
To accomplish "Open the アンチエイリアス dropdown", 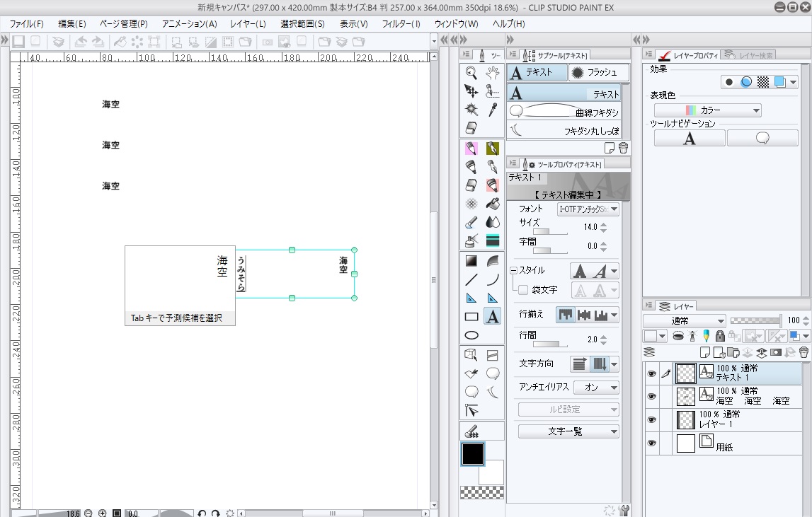I will point(596,388).
